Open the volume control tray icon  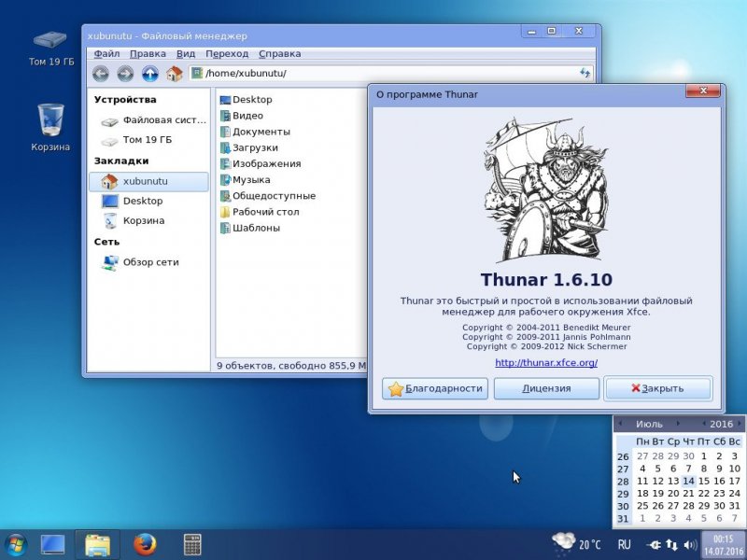pyautogui.click(x=690, y=544)
